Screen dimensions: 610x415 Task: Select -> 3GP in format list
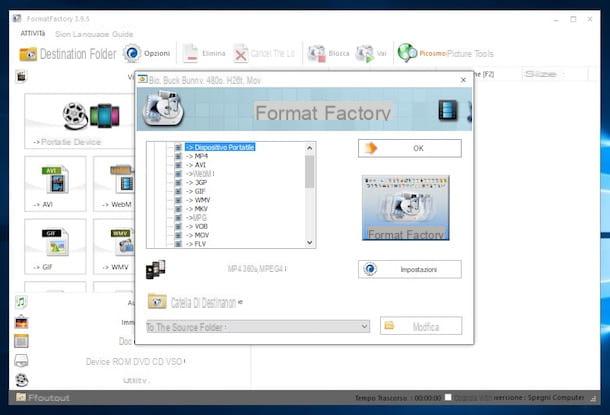pyautogui.click(x=196, y=182)
